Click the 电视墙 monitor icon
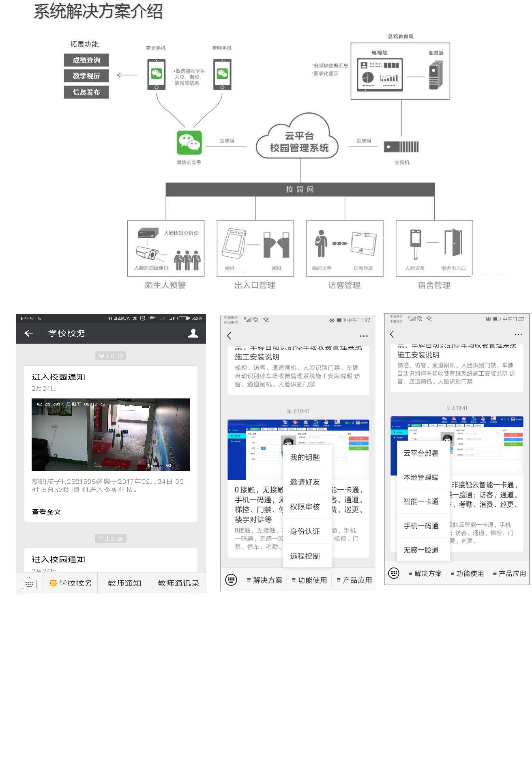The width and height of the screenshot is (532, 779). click(x=380, y=75)
